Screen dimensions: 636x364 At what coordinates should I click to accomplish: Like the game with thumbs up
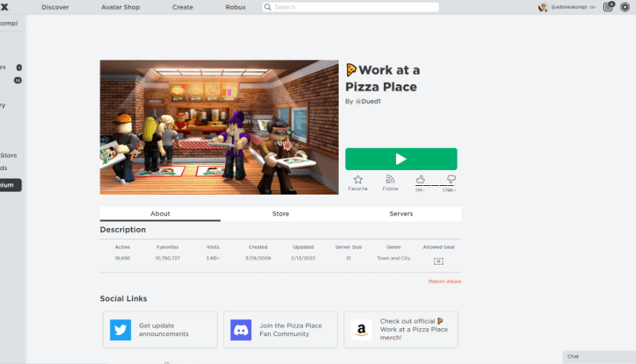[x=421, y=179]
